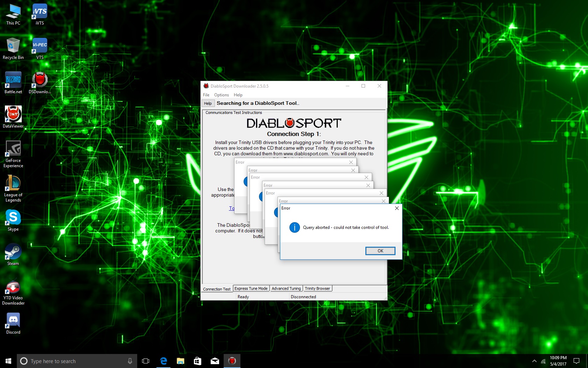Open the Discord desktop shortcut
Screen dimensions: 588x368
13,323
